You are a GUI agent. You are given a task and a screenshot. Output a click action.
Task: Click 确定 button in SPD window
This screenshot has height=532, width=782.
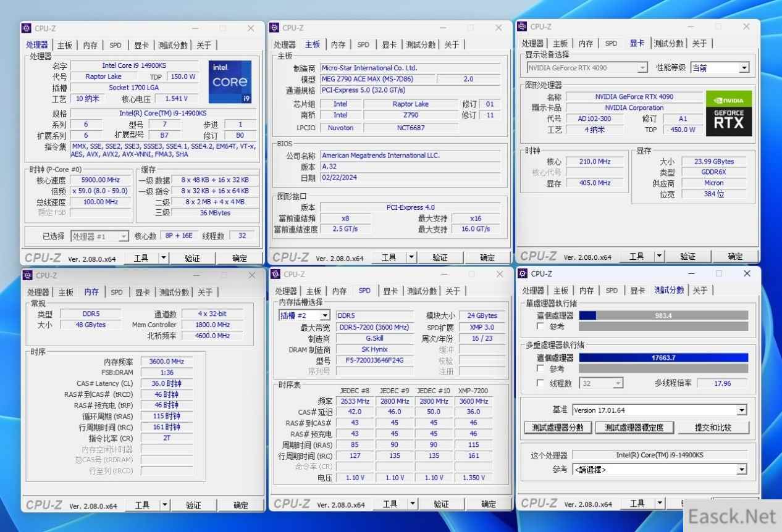(x=489, y=504)
